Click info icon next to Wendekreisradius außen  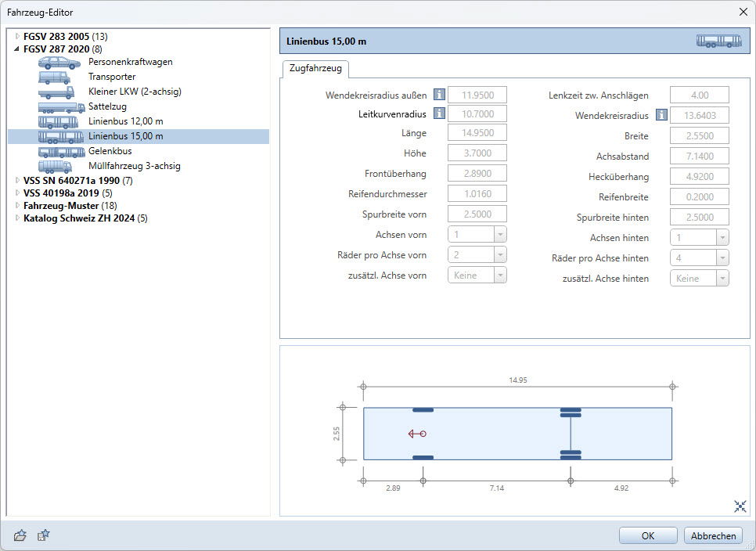click(439, 95)
